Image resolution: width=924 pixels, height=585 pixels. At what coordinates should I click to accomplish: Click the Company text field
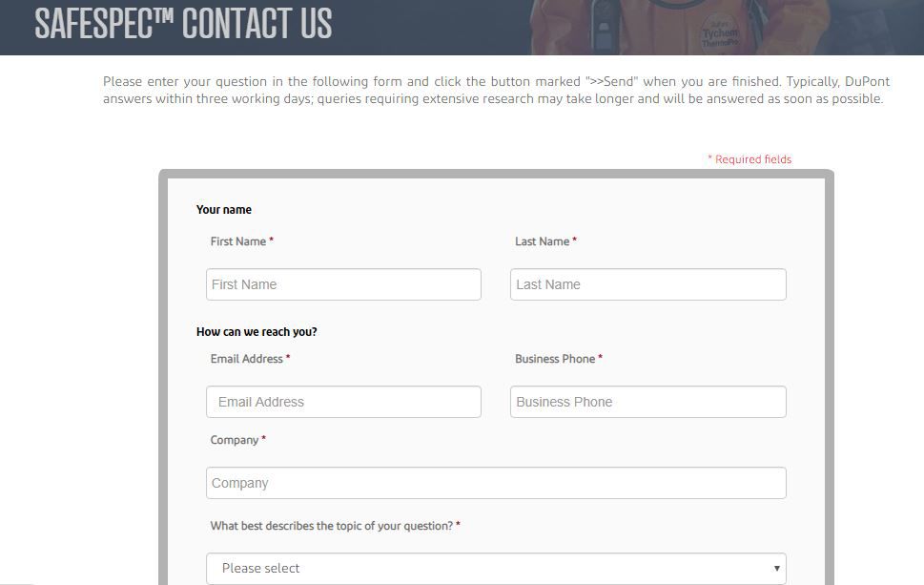(496, 483)
